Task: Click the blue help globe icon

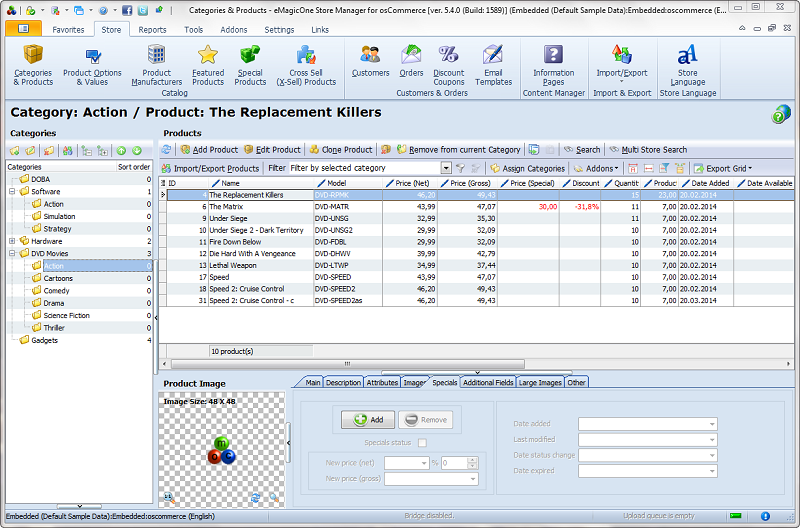Action: click(781, 114)
